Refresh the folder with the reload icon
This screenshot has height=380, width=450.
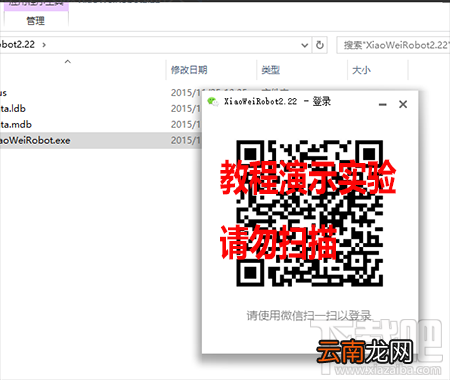(320, 45)
